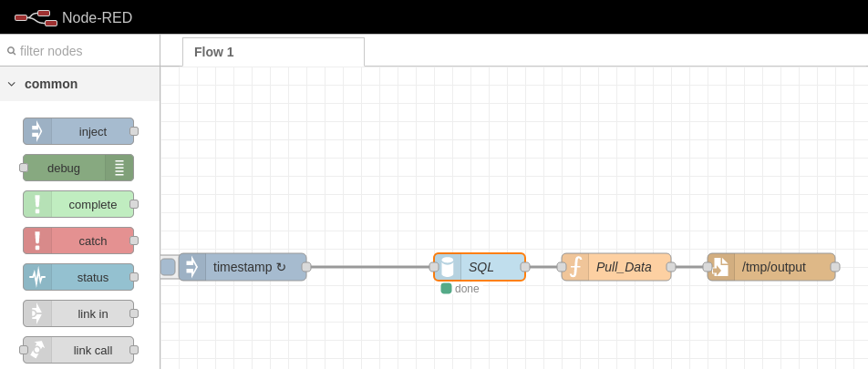This screenshot has height=369, width=868.
Task: Pick the catch node exclamation icon
Action: 37,241
